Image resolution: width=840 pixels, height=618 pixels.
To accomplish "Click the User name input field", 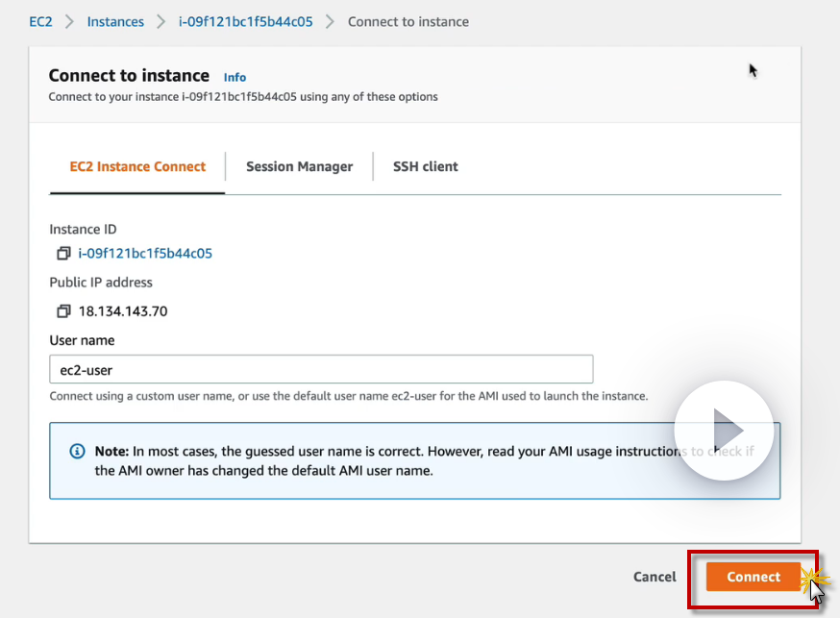I will tap(321, 369).
